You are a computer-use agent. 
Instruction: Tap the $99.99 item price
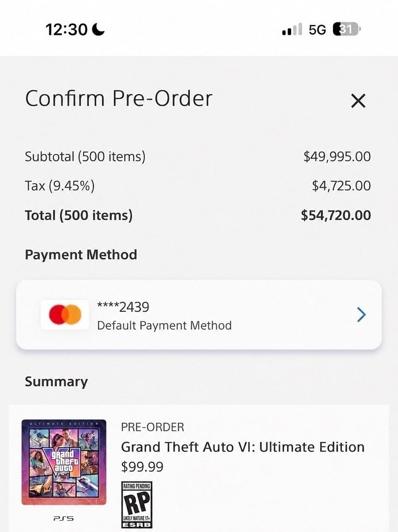pos(142,467)
